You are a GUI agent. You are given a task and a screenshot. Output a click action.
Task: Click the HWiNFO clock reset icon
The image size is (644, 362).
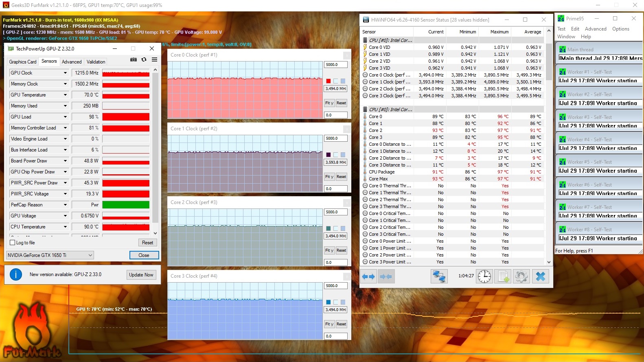pyautogui.click(x=484, y=276)
